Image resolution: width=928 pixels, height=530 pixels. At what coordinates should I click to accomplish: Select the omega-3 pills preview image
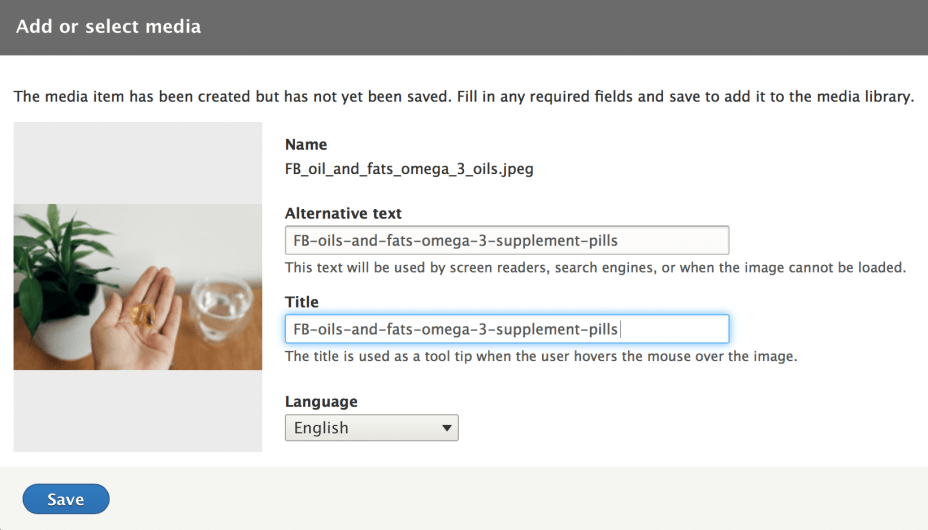click(x=138, y=287)
